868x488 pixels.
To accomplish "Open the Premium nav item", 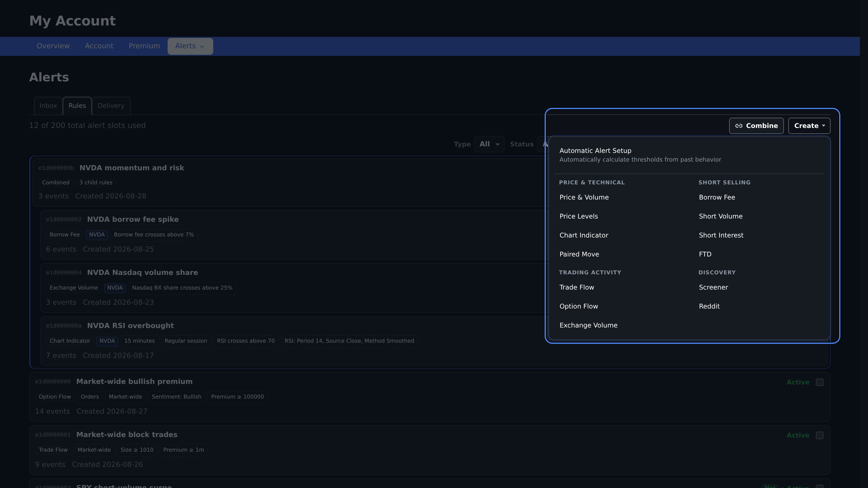I will tap(144, 46).
